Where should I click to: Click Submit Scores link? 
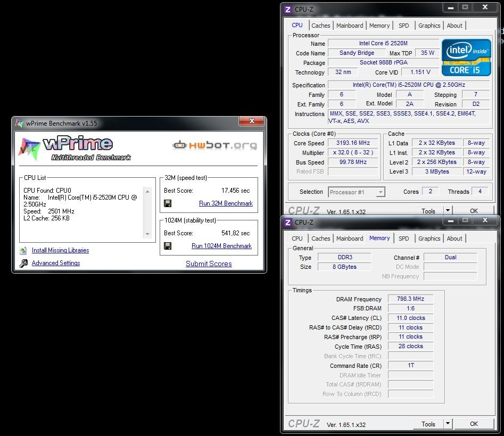tap(209, 264)
